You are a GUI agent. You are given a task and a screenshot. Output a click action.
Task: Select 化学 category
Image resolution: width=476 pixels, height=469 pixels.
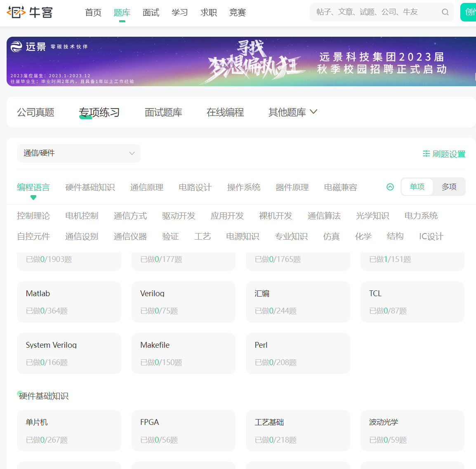pyautogui.click(x=363, y=236)
